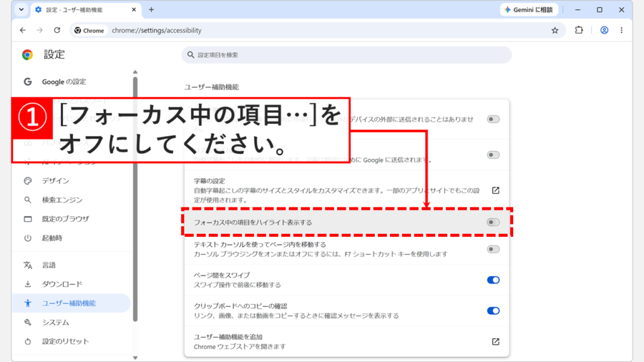Click the reset icon next to 設定のリセット

pos(28,341)
